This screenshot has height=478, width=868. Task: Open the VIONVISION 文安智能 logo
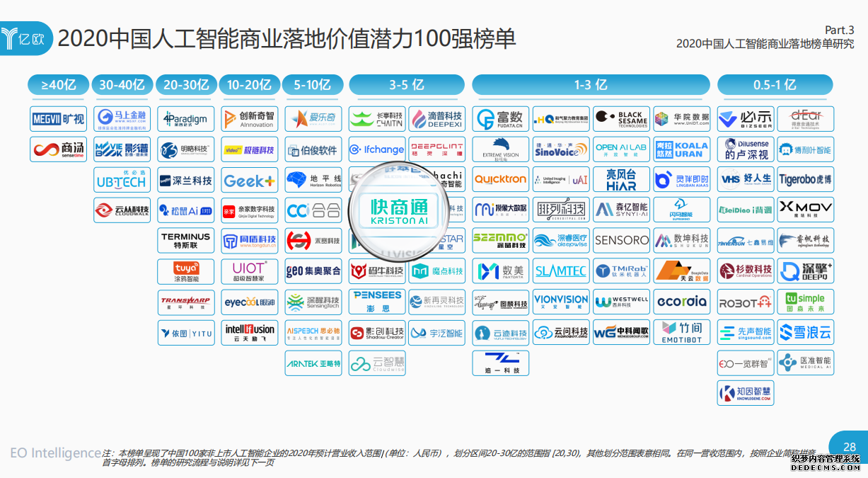coord(560,302)
